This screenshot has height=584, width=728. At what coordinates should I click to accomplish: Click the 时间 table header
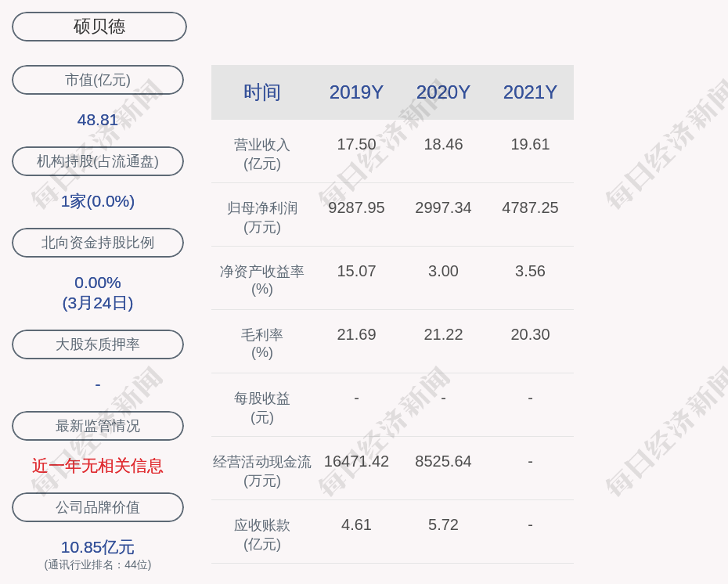pos(262,92)
